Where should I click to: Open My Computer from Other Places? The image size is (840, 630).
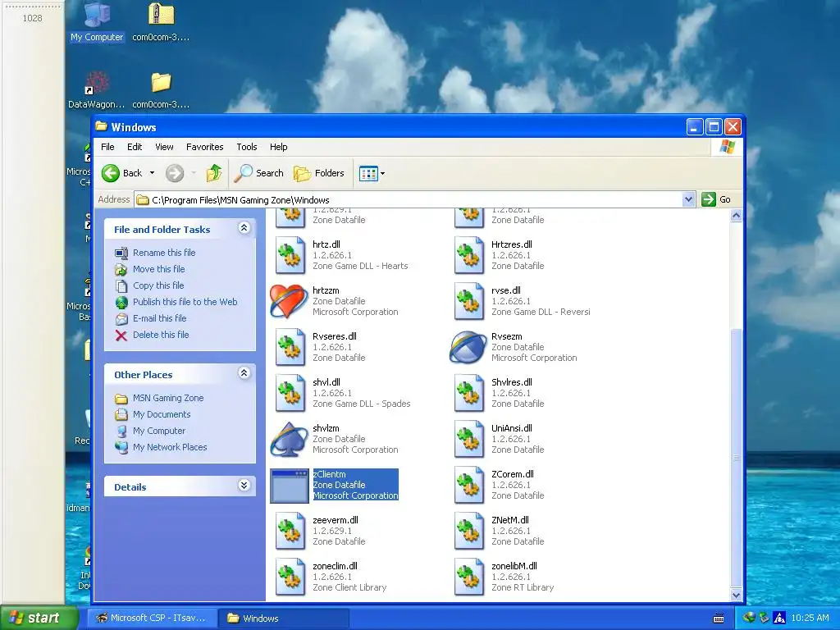pyautogui.click(x=159, y=431)
